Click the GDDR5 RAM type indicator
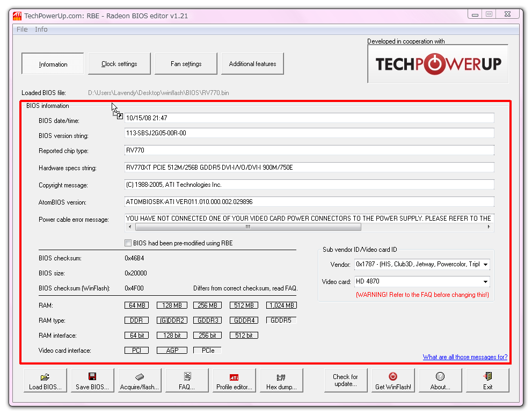Viewport: 532px width, 415px height. pos(281,321)
